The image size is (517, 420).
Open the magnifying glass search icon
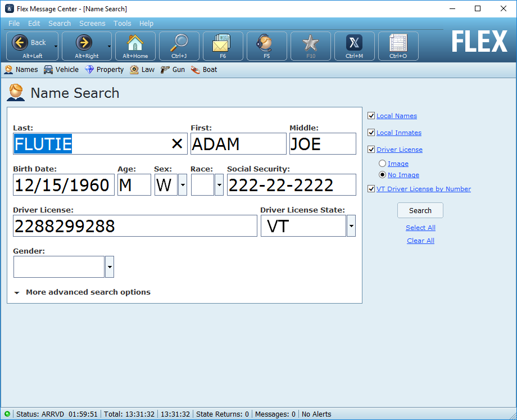(179, 43)
